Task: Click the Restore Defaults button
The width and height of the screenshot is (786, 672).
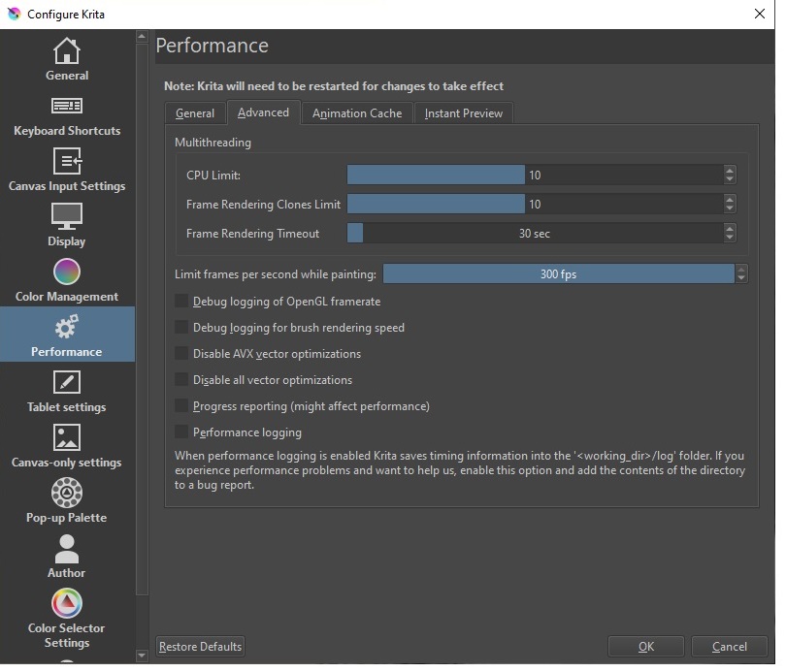Action: (x=201, y=647)
